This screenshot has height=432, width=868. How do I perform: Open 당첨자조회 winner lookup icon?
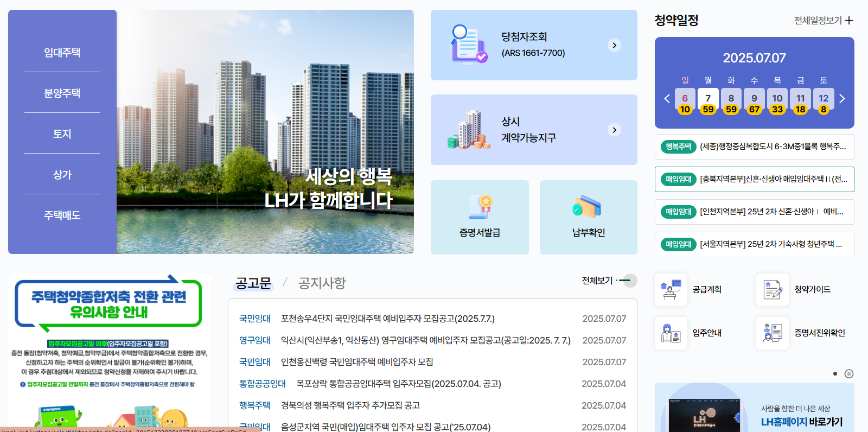tap(469, 44)
